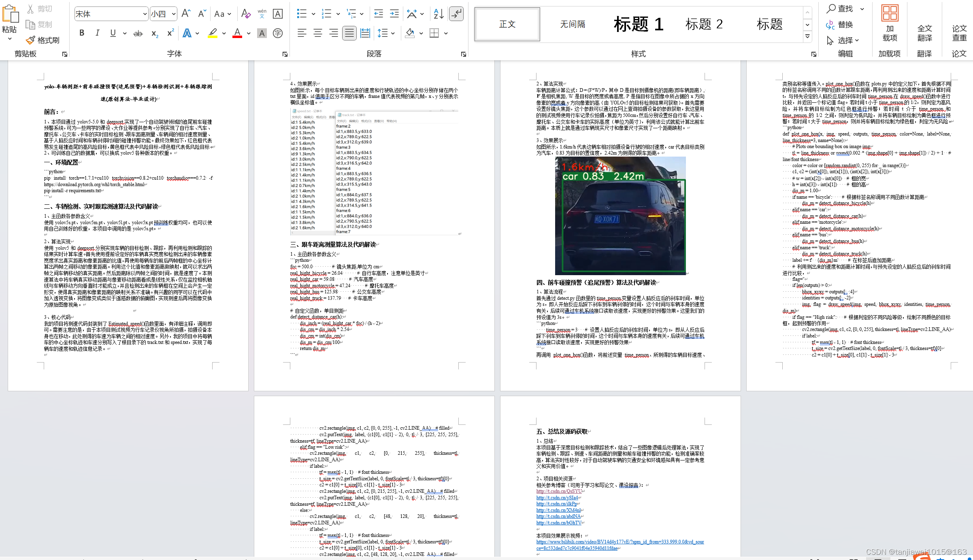Toggle italic formatting
The image size is (973, 560).
97,33
